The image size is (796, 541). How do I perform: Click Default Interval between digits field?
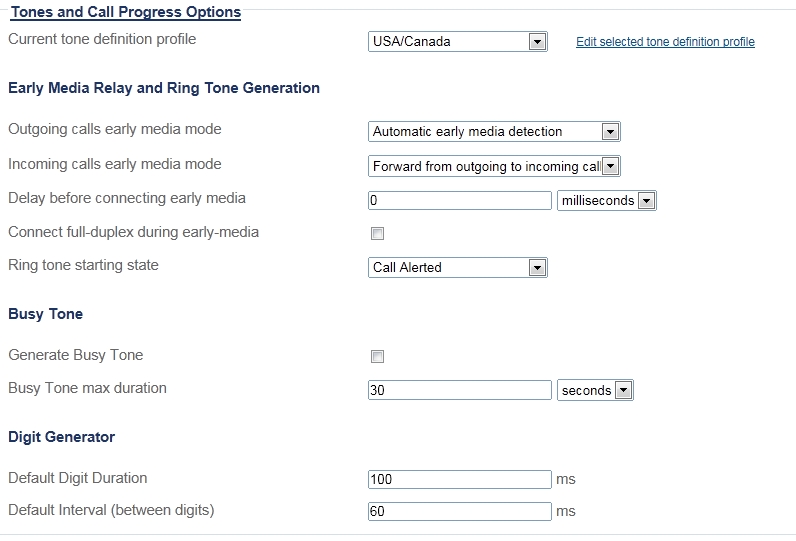[459, 511]
